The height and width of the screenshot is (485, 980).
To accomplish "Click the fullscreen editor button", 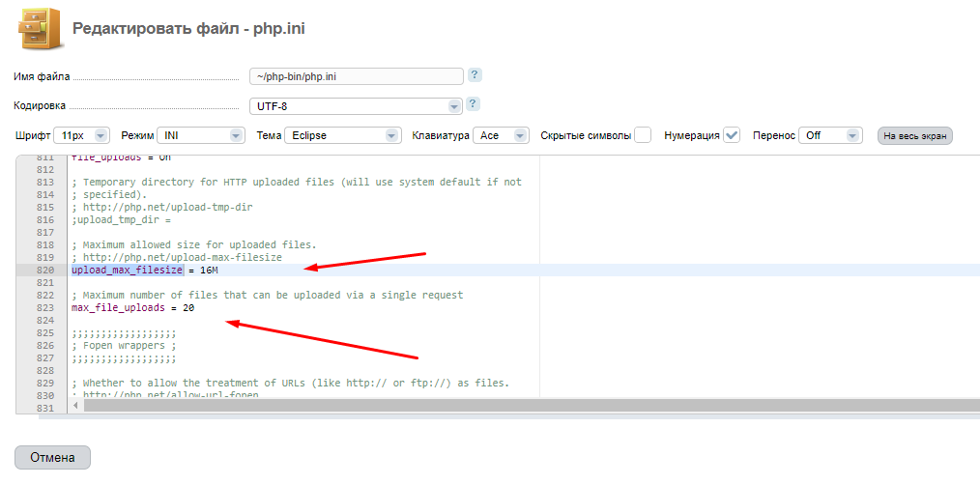I will (914, 135).
